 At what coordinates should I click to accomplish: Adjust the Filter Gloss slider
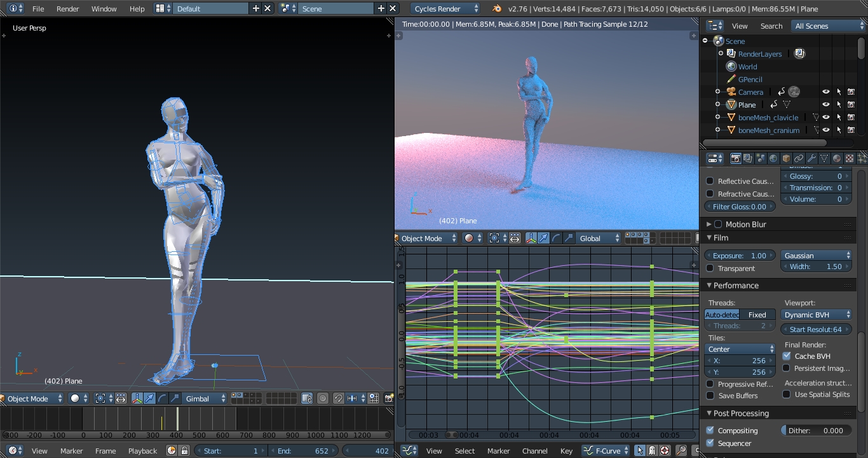[739, 206]
